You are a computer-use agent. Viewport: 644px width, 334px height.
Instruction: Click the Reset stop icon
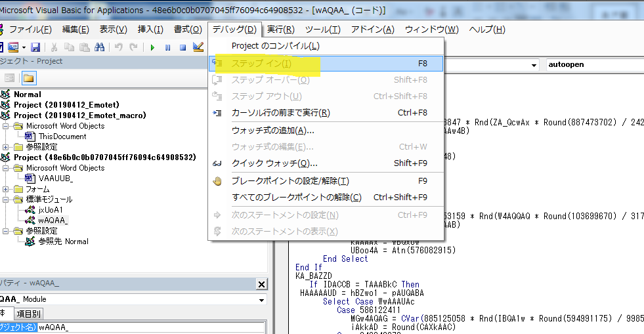click(182, 48)
